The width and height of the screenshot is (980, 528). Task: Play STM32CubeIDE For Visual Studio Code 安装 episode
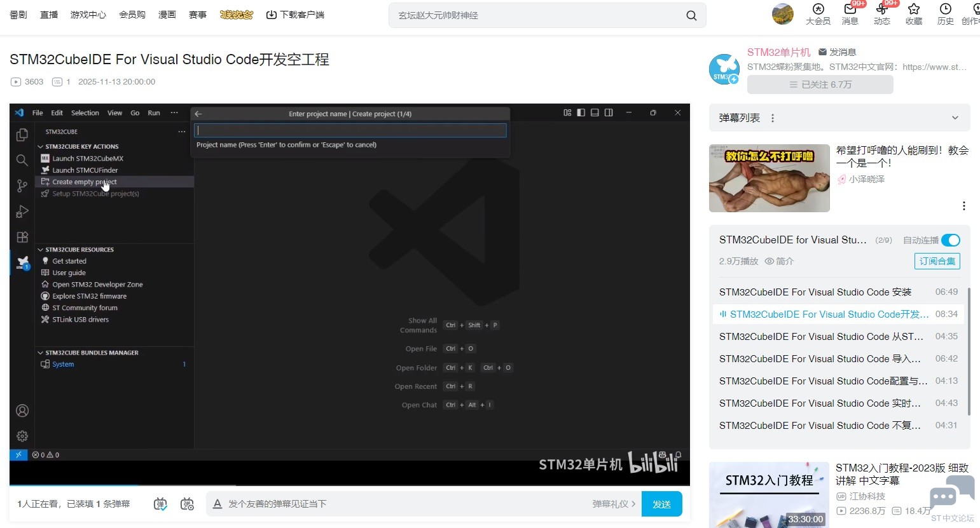click(838, 292)
